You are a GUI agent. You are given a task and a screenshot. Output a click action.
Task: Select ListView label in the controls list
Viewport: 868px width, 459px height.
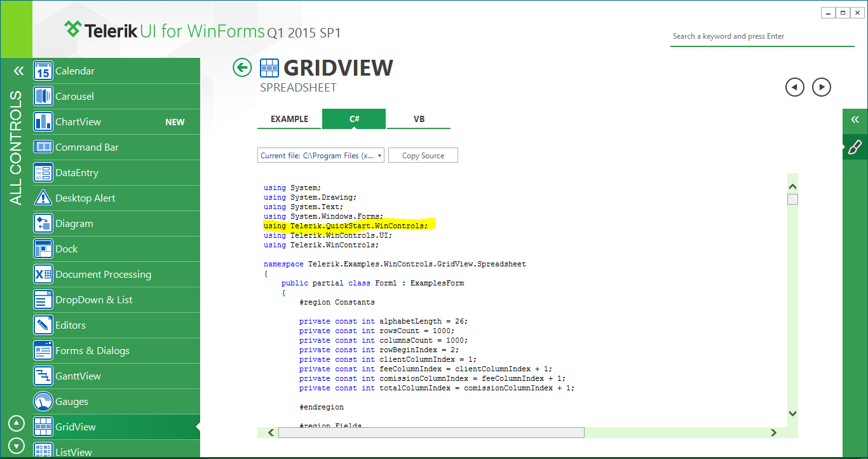tap(74, 453)
